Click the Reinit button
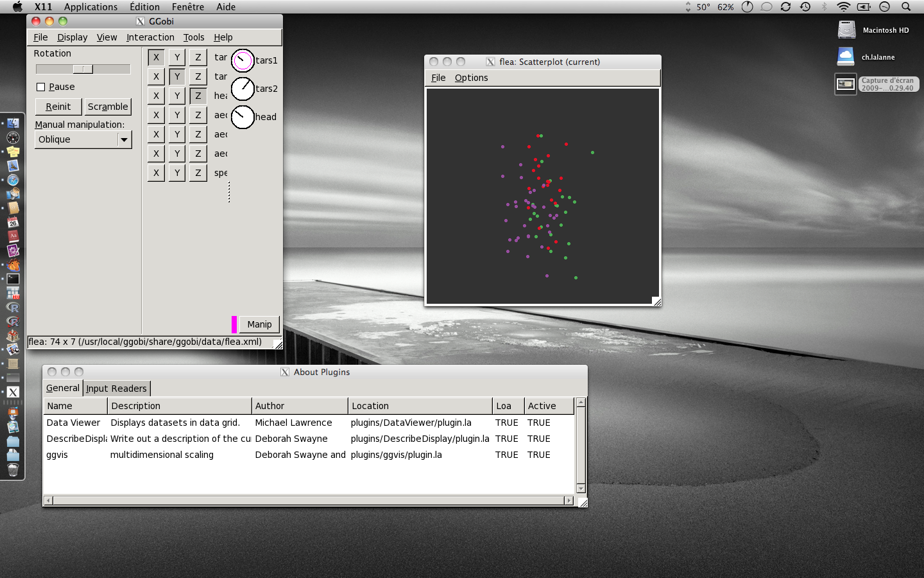This screenshot has height=578, width=924. pyautogui.click(x=58, y=107)
